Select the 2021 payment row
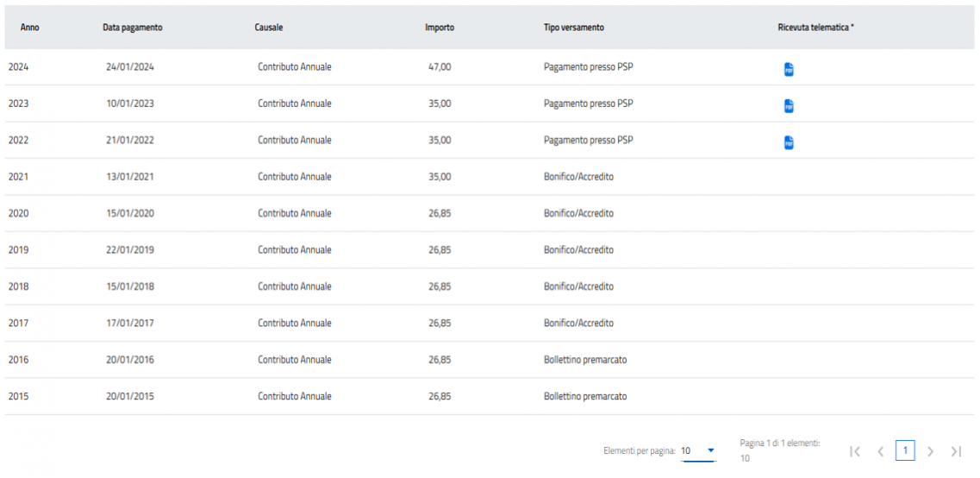This screenshot has height=478, width=980. [19, 177]
